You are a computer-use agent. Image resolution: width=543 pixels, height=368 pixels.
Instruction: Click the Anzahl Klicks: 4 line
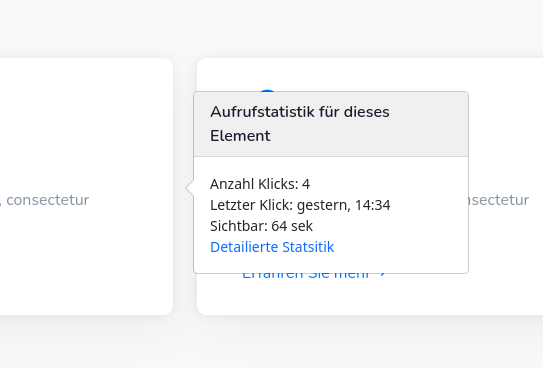pos(260,184)
